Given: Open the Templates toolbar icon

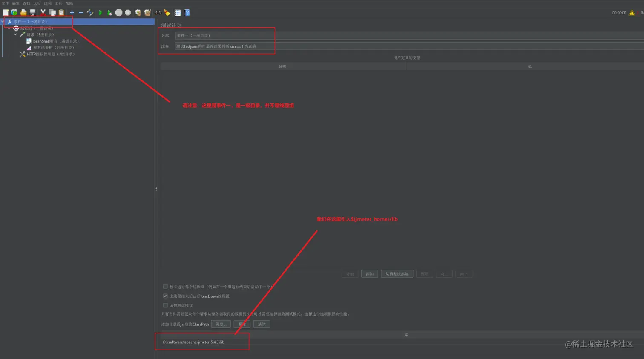Looking at the screenshot, I should pyautogui.click(x=14, y=13).
